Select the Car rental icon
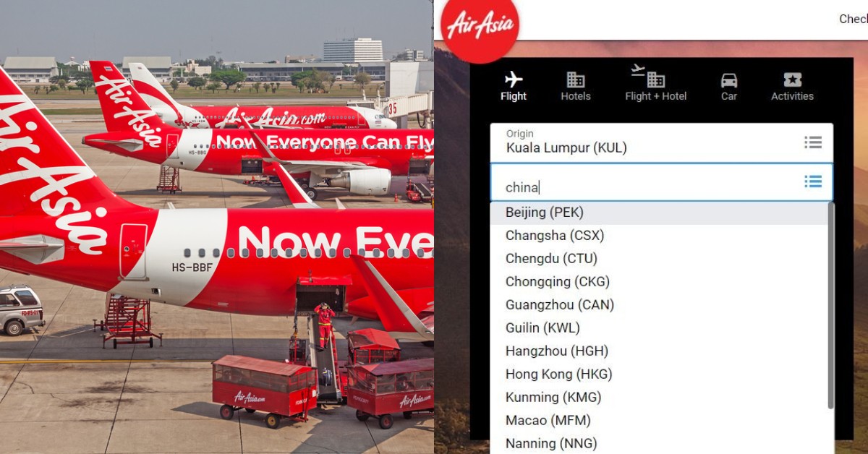The image size is (868, 454). tap(729, 80)
